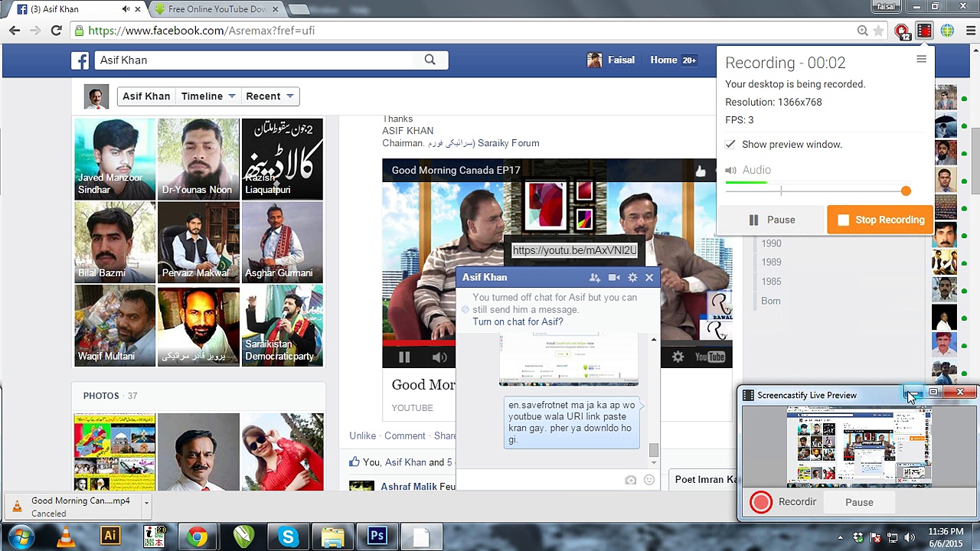Start video call in Asif Khan chat

(614, 278)
